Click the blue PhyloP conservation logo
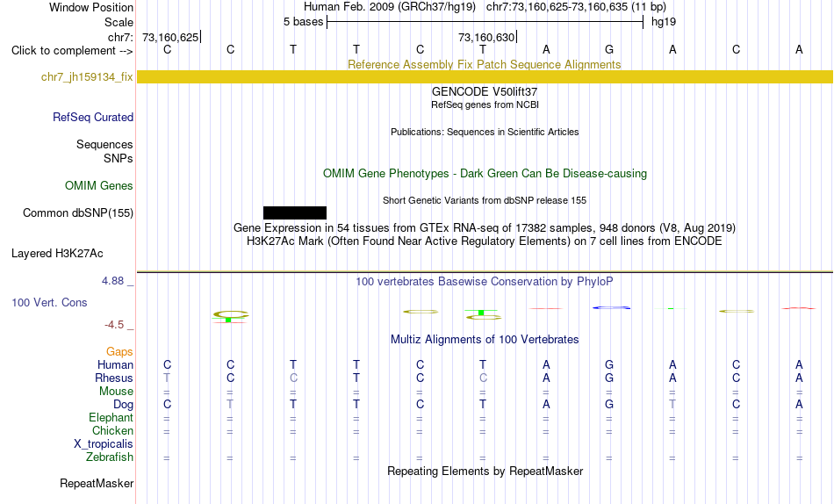The image size is (834, 504). click(611, 307)
